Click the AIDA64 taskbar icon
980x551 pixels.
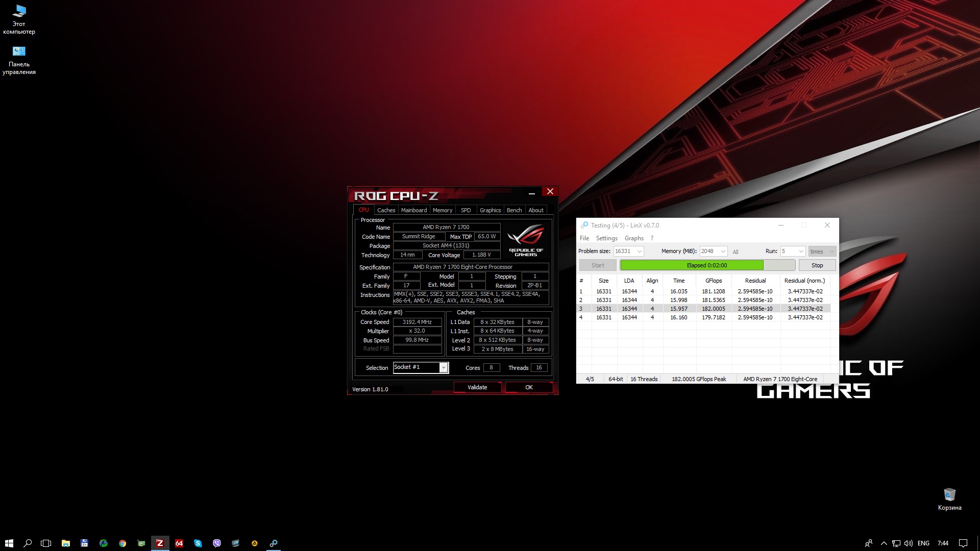(179, 543)
